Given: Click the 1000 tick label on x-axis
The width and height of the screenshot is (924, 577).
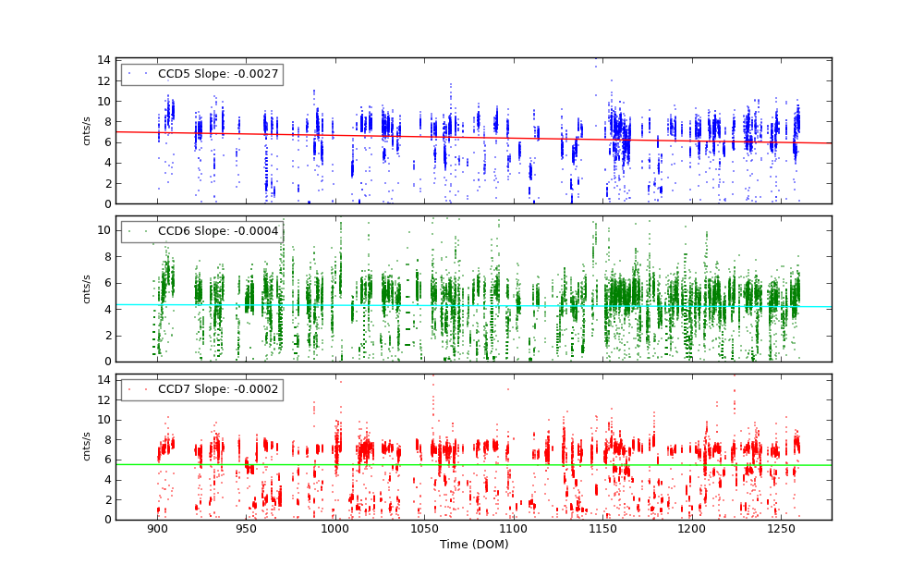Looking at the screenshot, I should pos(334,529).
